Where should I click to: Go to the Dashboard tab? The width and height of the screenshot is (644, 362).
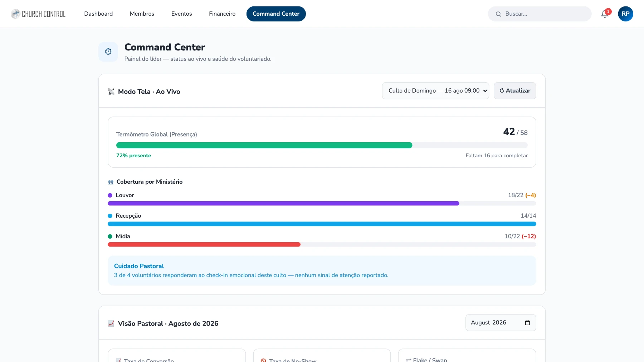coord(98,14)
